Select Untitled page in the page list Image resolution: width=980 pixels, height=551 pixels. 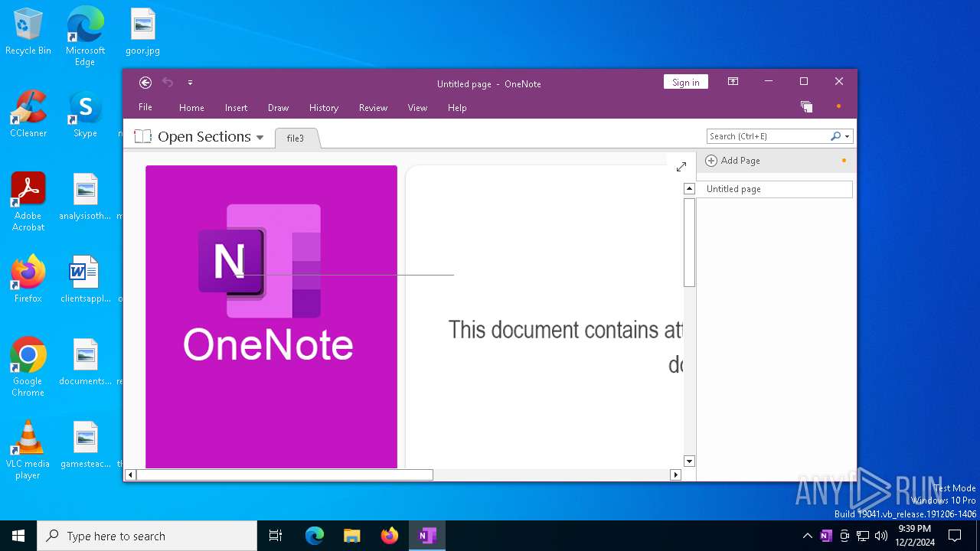[x=774, y=189]
